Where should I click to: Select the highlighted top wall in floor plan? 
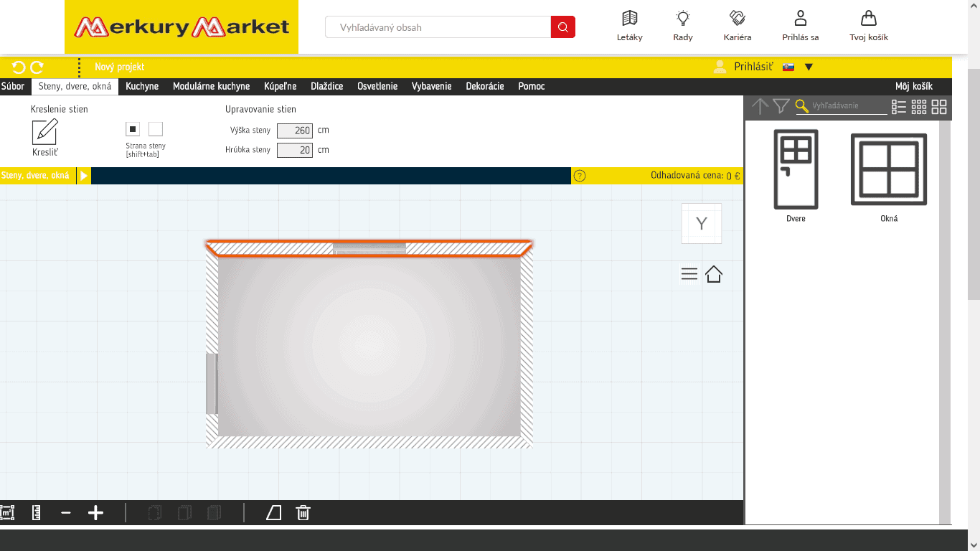click(369, 248)
